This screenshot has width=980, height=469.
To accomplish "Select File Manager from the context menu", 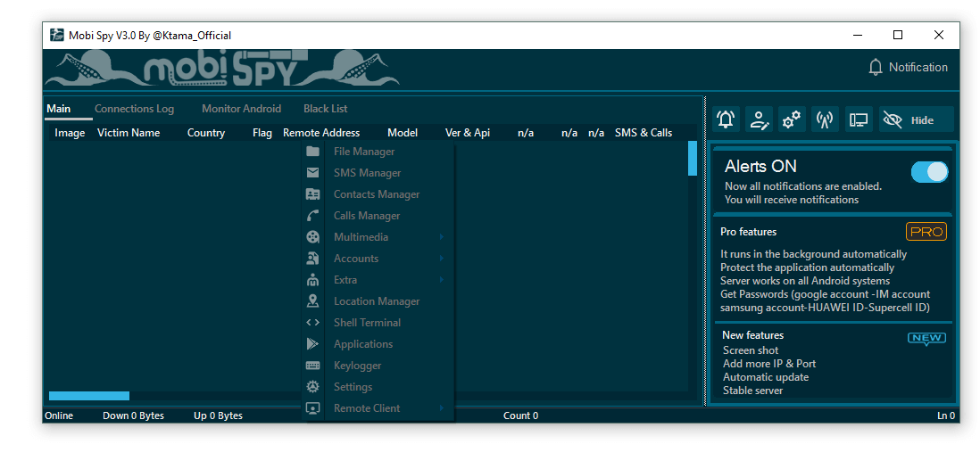I will [364, 152].
